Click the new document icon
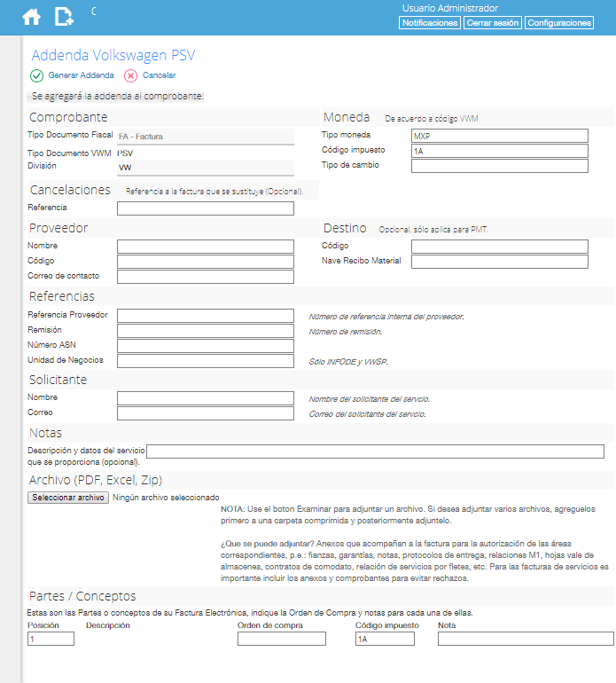616x683 pixels. tap(64, 17)
